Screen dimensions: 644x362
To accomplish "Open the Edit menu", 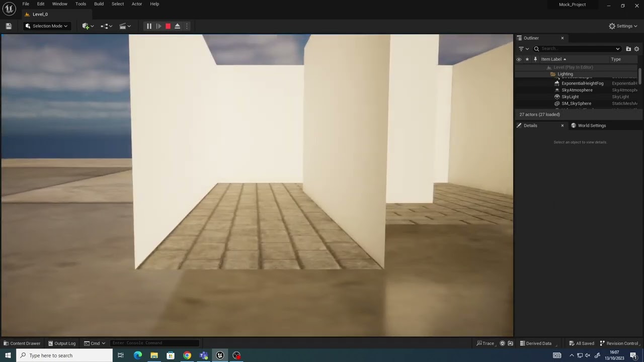I will tap(41, 4).
